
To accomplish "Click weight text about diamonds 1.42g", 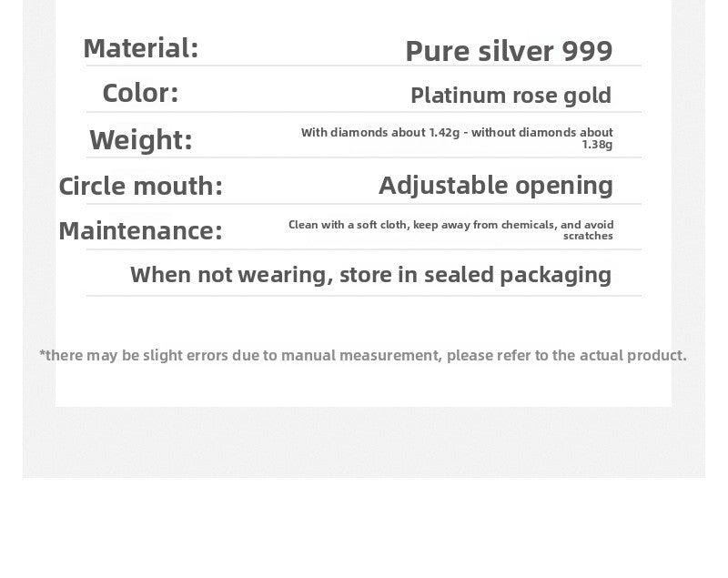I will pyautogui.click(x=379, y=133).
